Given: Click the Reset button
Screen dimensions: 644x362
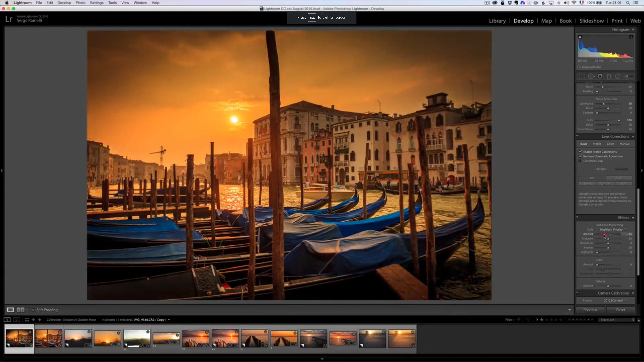Looking at the screenshot, I should pyautogui.click(x=621, y=310).
